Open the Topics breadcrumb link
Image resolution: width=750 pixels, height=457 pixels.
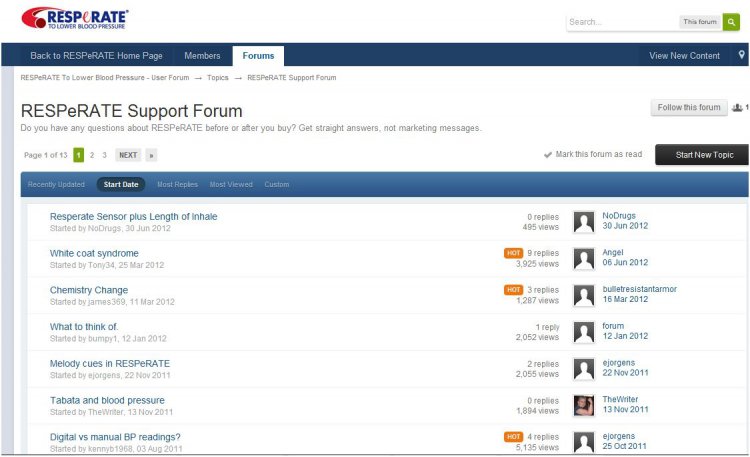[218, 78]
